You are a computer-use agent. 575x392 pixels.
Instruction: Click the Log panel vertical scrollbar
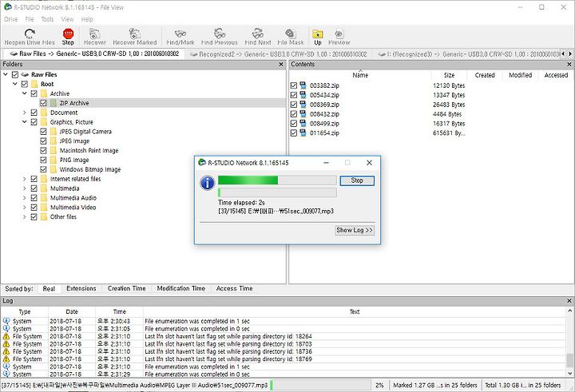point(569,342)
